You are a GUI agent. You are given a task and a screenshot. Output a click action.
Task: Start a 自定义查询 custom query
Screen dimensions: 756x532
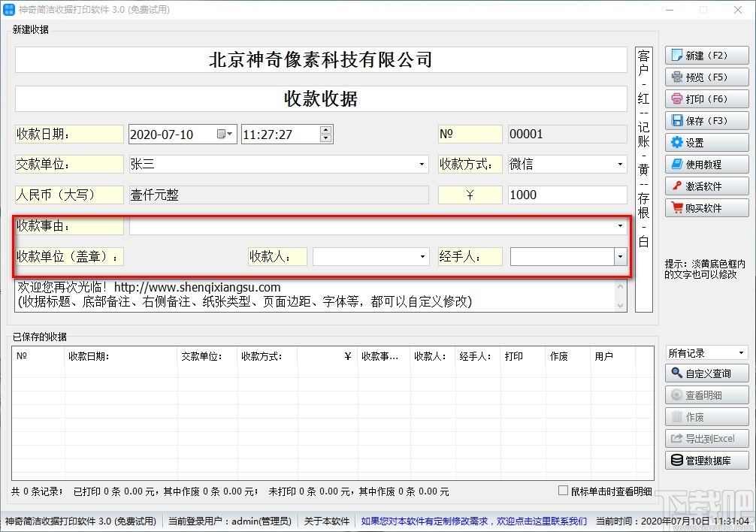click(706, 373)
